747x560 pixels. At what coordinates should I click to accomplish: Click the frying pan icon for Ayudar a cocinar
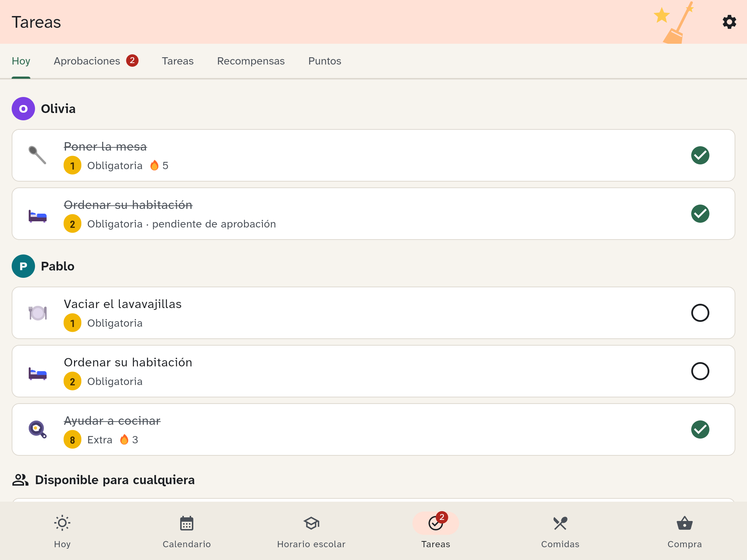pyautogui.click(x=38, y=429)
